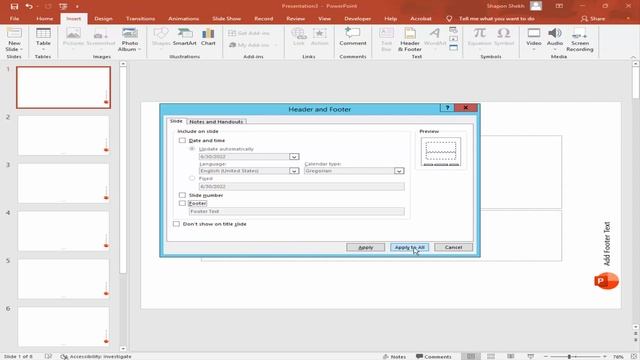Click the dialog Help question mark button

point(447,108)
